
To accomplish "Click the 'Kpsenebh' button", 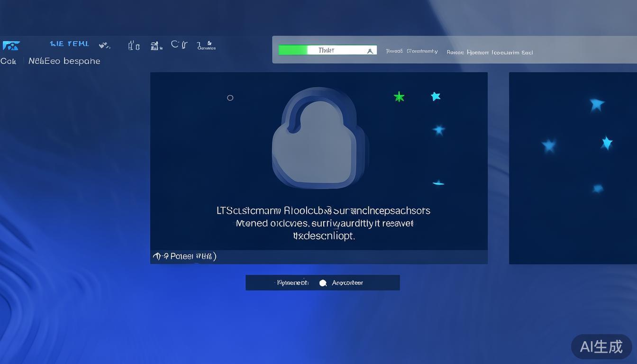I will 292,283.
